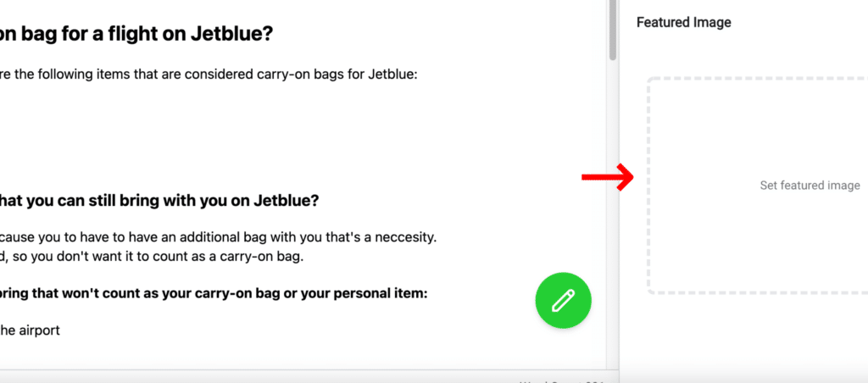Place cursor in the 'flight on Jetblue?' heading
Image resolution: width=868 pixels, height=383 pixels.
[136, 34]
